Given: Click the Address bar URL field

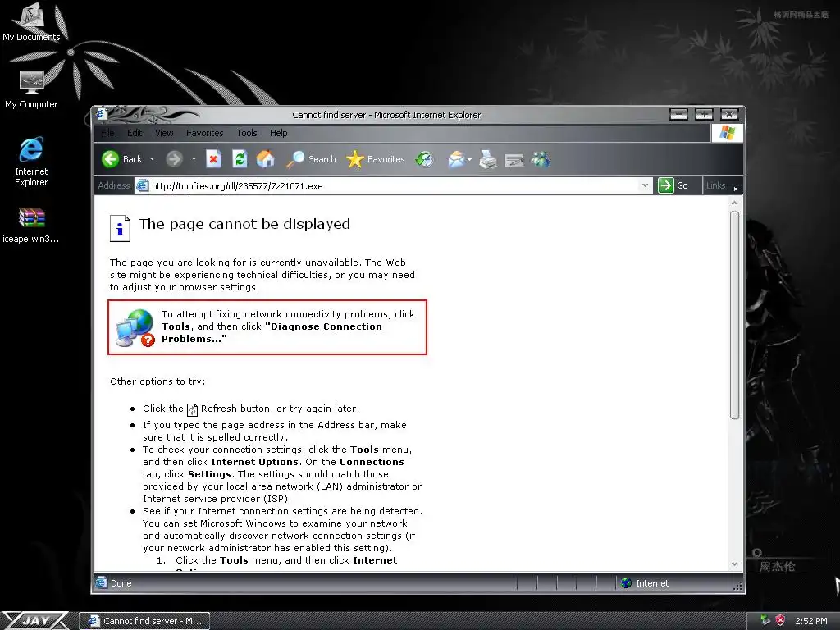Looking at the screenshot, I should pyautogui.click(x=394, y=186).
